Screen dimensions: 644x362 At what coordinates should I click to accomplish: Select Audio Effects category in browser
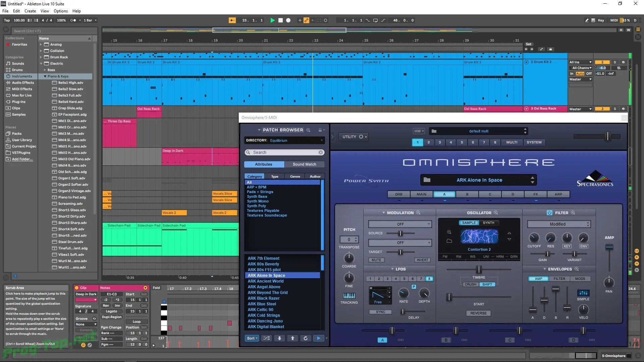pyautogui.click(x=23, y=83)
